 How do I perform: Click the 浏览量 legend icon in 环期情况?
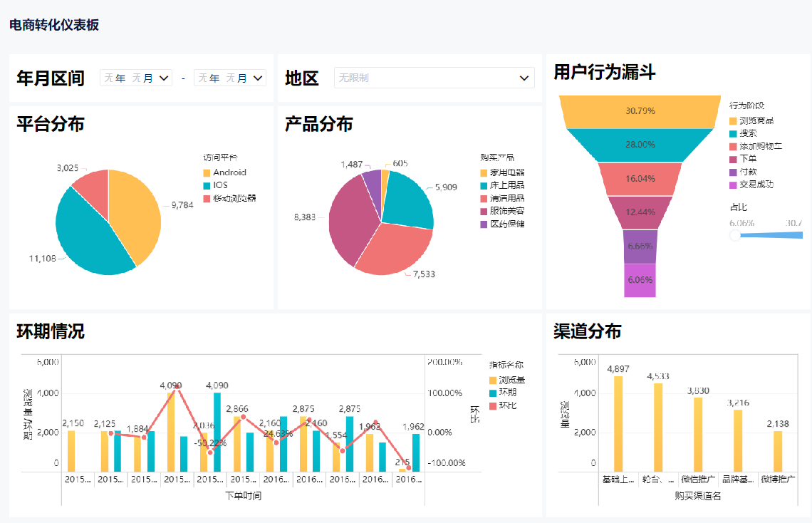coord(492,380)
